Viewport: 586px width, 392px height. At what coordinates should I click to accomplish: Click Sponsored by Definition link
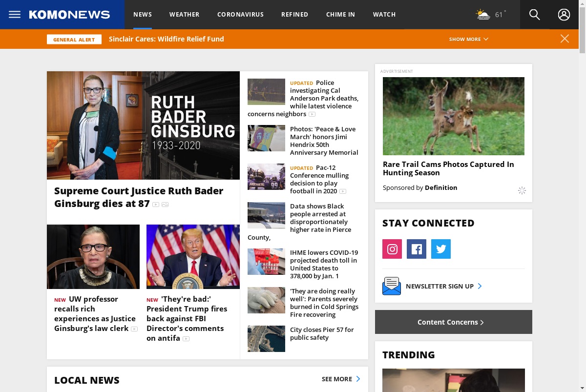(420, 187)
